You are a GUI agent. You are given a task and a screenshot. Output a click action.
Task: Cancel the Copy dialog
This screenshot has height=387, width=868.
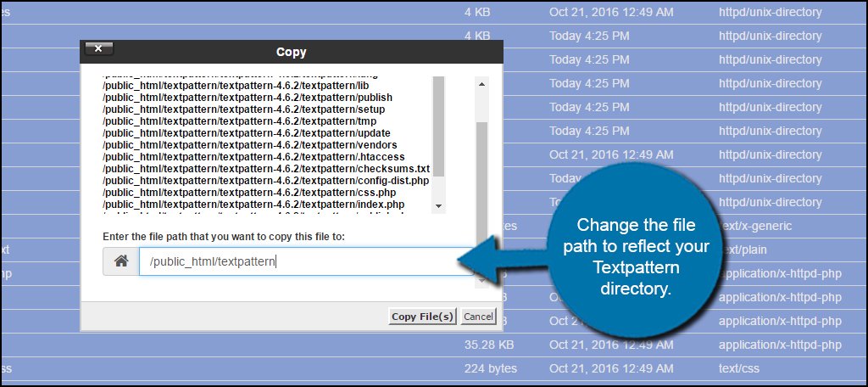(x=478, y=317)
